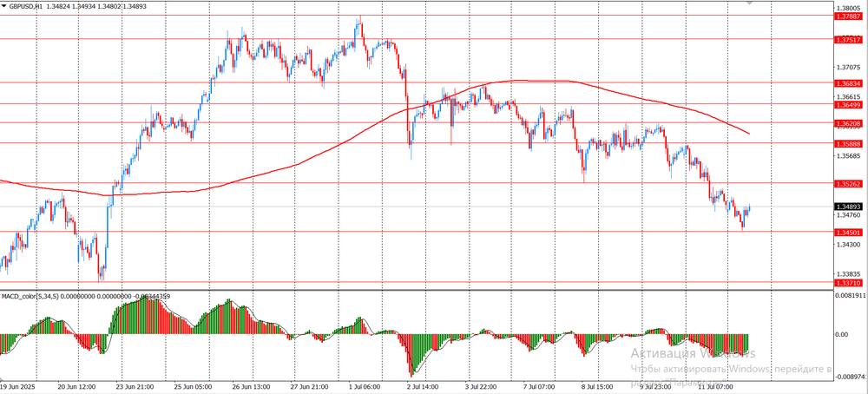
Task: Click the 23 Jun 21:00 time label
Action: [x=135, y=385]
